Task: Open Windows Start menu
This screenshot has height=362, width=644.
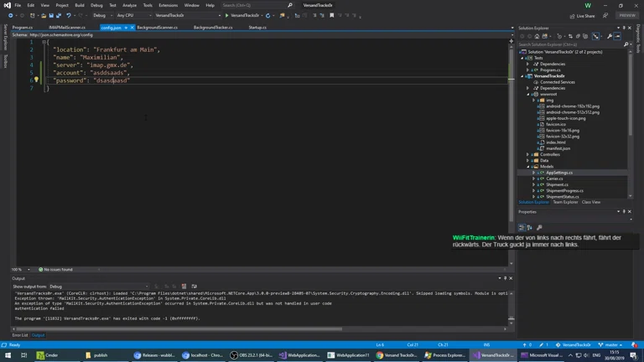Action: (x=8, y=355)
